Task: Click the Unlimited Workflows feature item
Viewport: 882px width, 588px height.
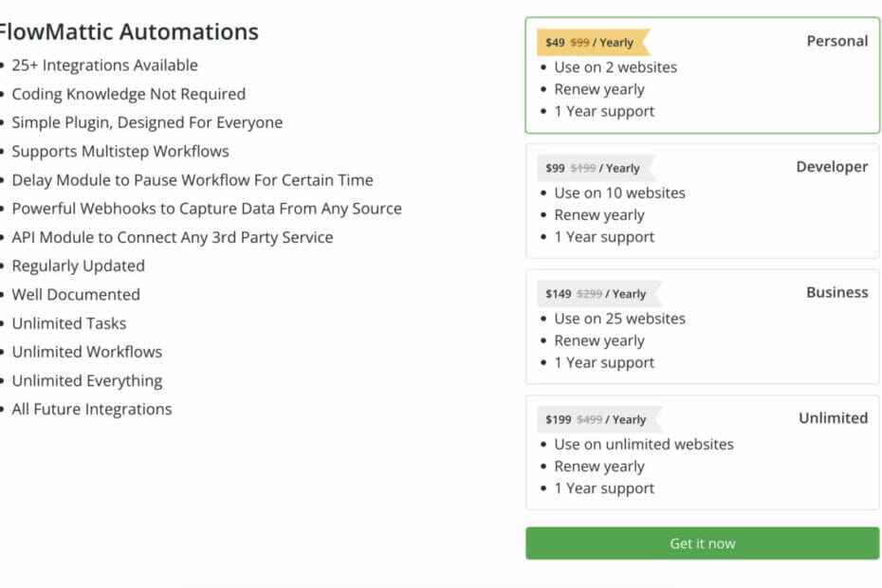Action: coord(86,352)
